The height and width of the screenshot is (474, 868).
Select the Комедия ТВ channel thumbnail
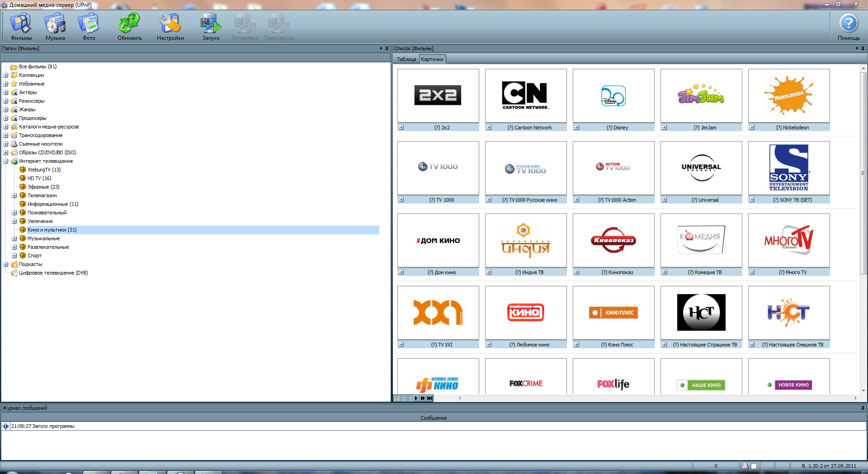coord(701,240)
